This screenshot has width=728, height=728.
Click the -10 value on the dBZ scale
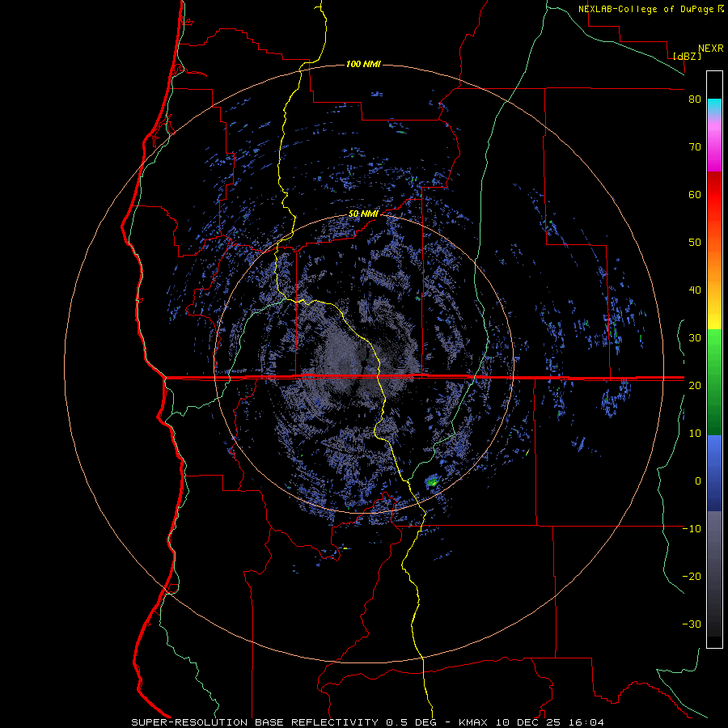click(692, 528)
